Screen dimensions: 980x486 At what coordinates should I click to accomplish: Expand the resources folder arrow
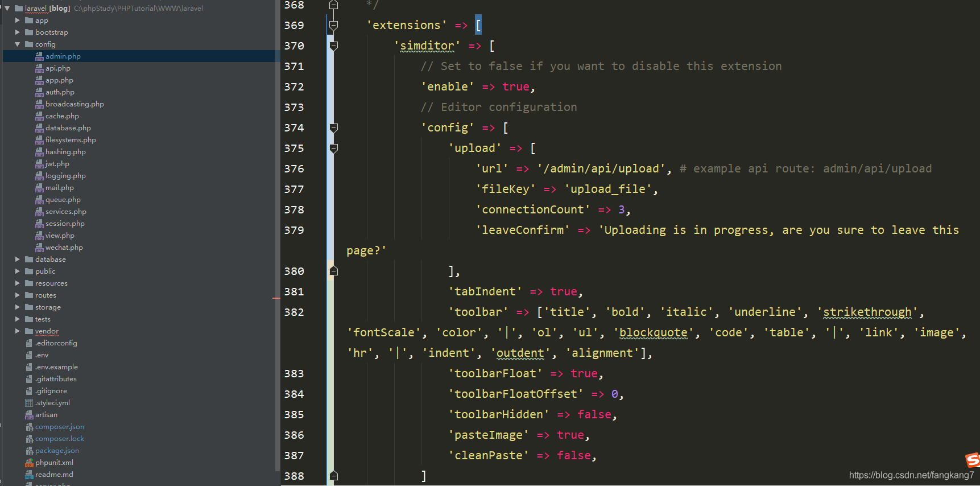[x=18, y=283]
